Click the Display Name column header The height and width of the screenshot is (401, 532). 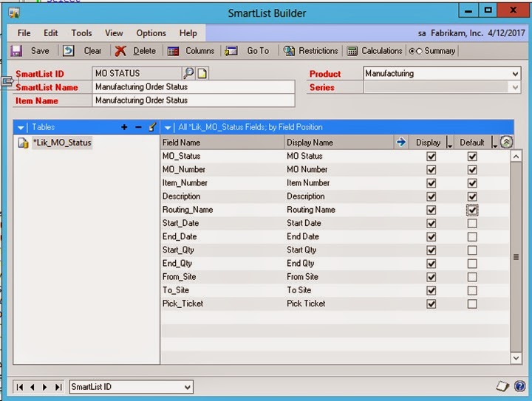339,143
